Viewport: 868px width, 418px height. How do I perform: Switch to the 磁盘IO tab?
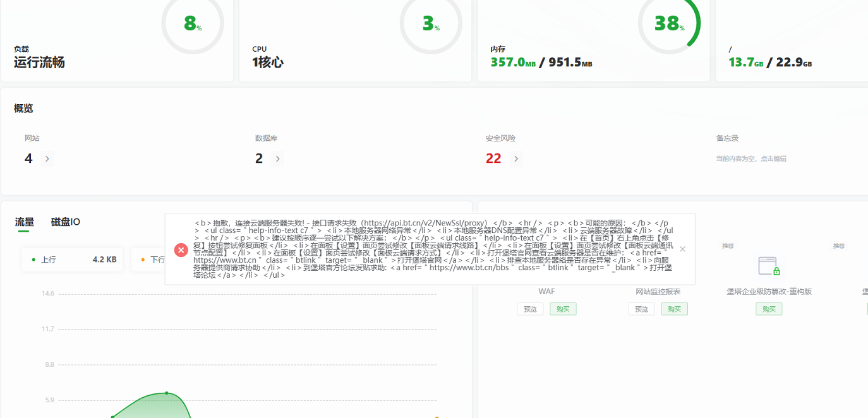66,222
